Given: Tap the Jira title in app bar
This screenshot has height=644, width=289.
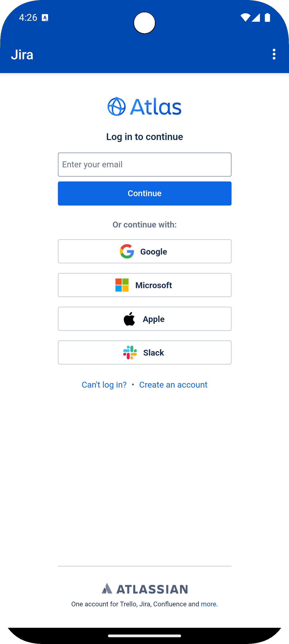Looking at the screenshot, I should click(22, 55).
